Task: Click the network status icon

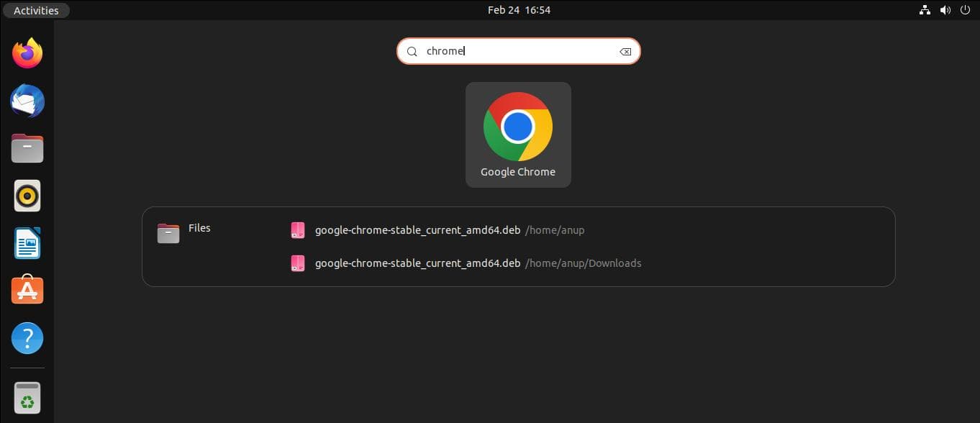Action: point(925,10)
